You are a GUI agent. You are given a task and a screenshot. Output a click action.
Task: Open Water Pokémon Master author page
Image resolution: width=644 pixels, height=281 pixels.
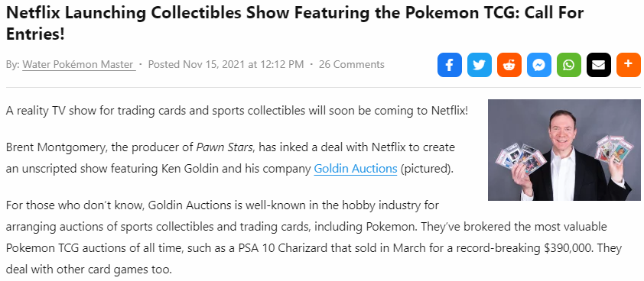click(79, 64)
